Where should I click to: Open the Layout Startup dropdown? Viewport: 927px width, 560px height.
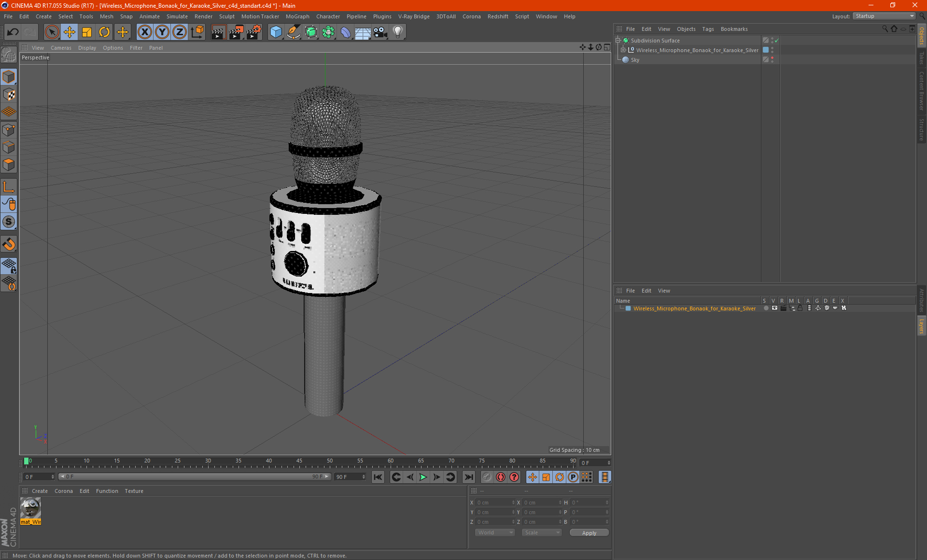pyautogui.click(x=884, y=16)
